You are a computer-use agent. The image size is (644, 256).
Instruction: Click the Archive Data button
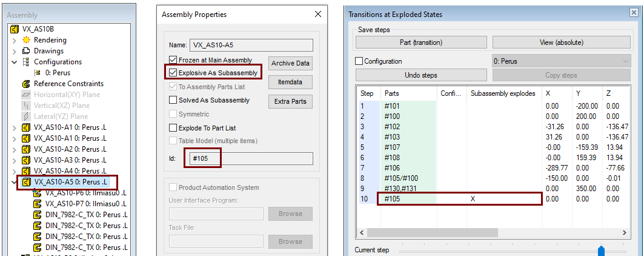click(x=290, y=63)
